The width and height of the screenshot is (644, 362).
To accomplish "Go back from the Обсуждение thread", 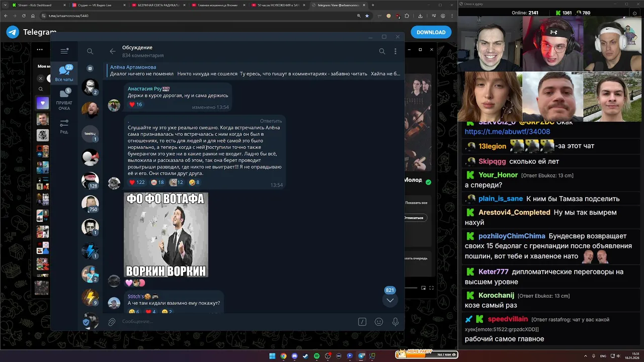I will (113, 51).
